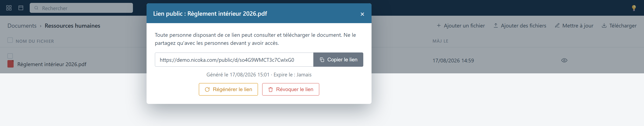Click the window panel layout icon
The height and width of the screenshot is (126, 644).
pyautogui.click(x=21, y=8)
